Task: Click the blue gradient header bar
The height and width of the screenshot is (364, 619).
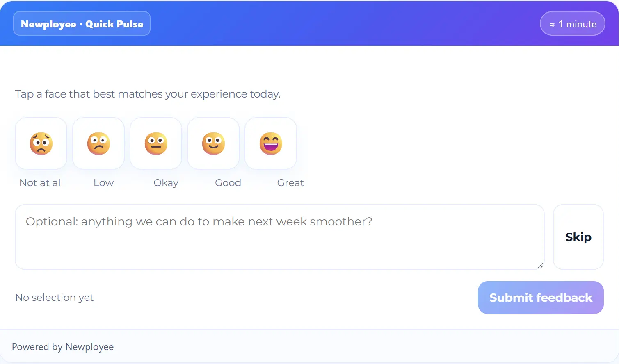Action: coord(309,23)
